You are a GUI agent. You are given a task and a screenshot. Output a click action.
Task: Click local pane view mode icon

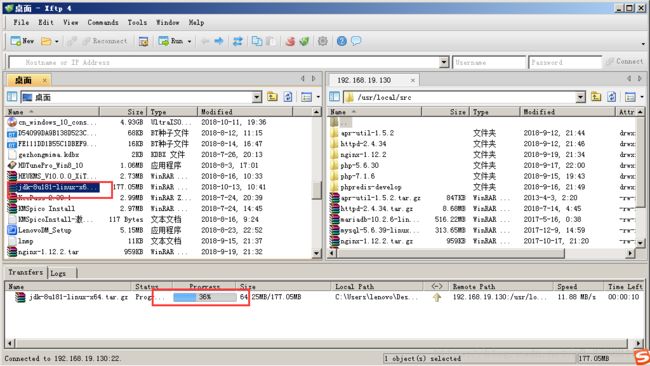click(306, 97)
